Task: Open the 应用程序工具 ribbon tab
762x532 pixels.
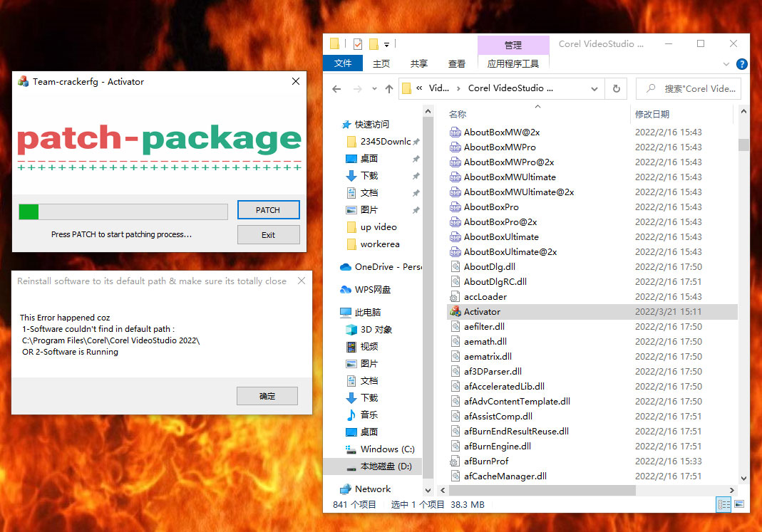Action: point(513,63)
